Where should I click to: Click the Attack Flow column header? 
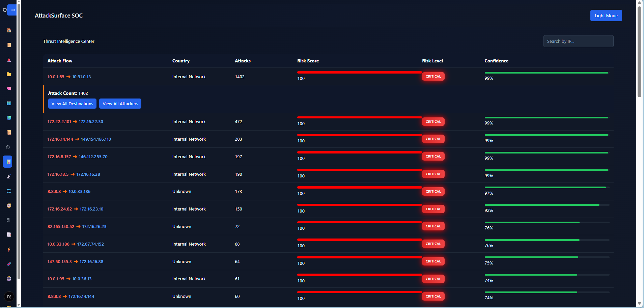point(60,61)
